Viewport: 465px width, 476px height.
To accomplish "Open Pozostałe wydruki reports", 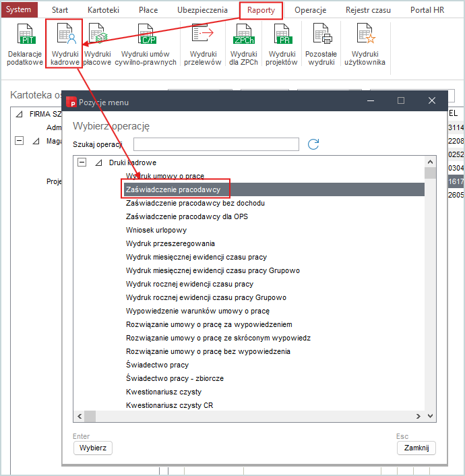I will point(321,44).
